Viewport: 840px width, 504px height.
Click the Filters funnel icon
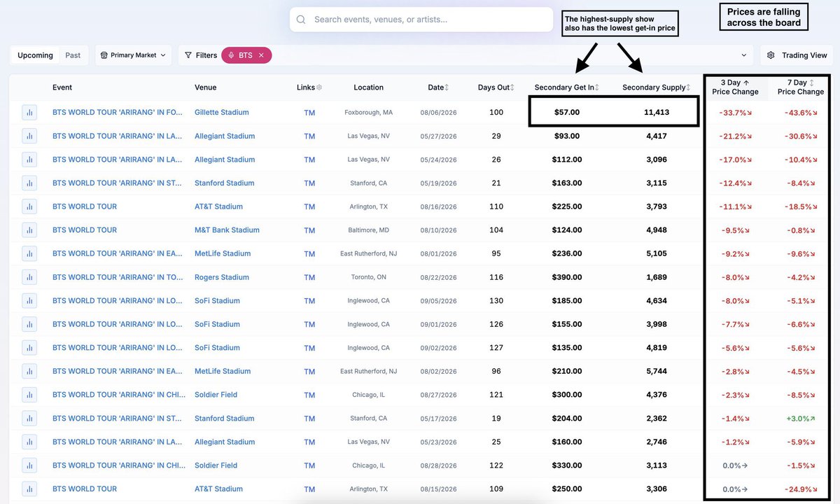click(188, 55)
